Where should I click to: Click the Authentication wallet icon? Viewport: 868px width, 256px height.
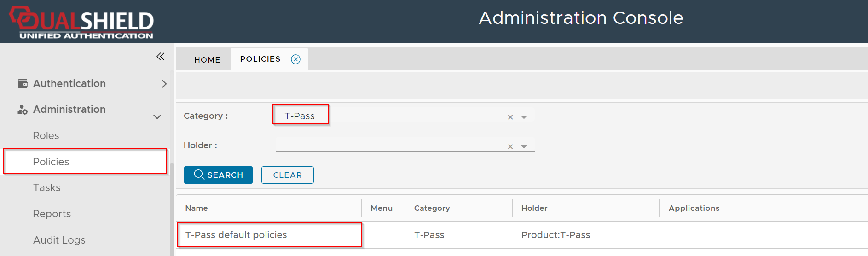pyautogui.click(x=23, y=84)
